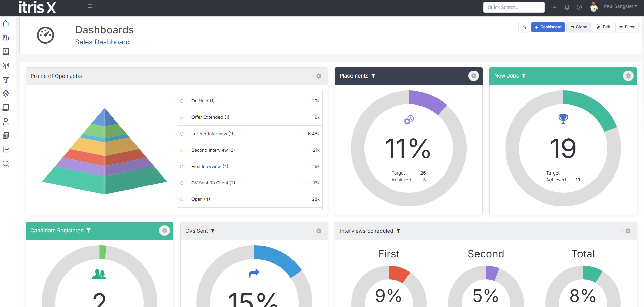
Task: Open the Paul Sangster user dropdown
Action: coord(620,6)
